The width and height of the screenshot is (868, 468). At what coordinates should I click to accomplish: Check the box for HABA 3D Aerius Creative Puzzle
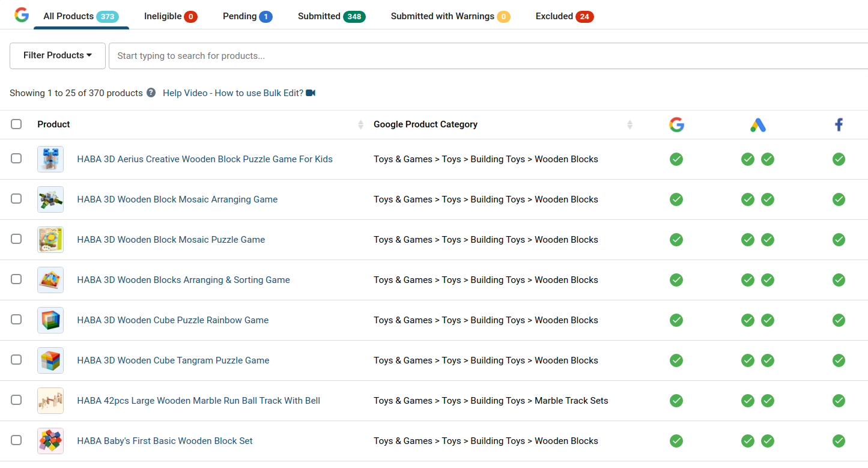[x=16, y=158]
